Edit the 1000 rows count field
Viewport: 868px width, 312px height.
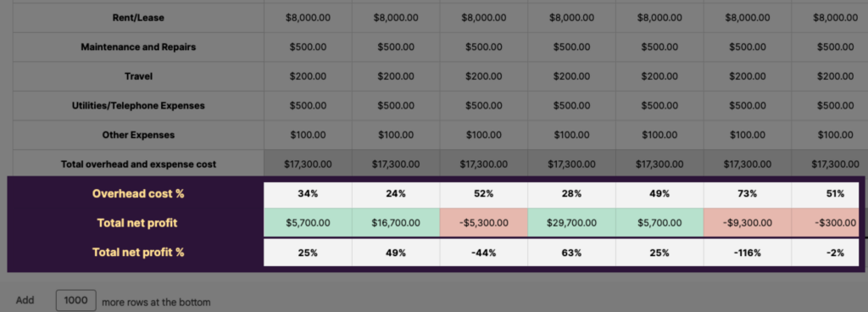pyautogui.click(x=75, y=300)
